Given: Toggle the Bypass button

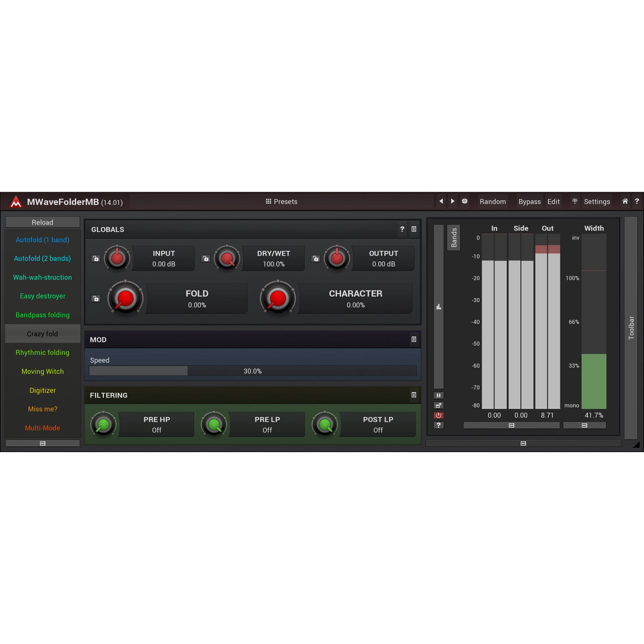Looking at the screenshot, I should (529, 201).
